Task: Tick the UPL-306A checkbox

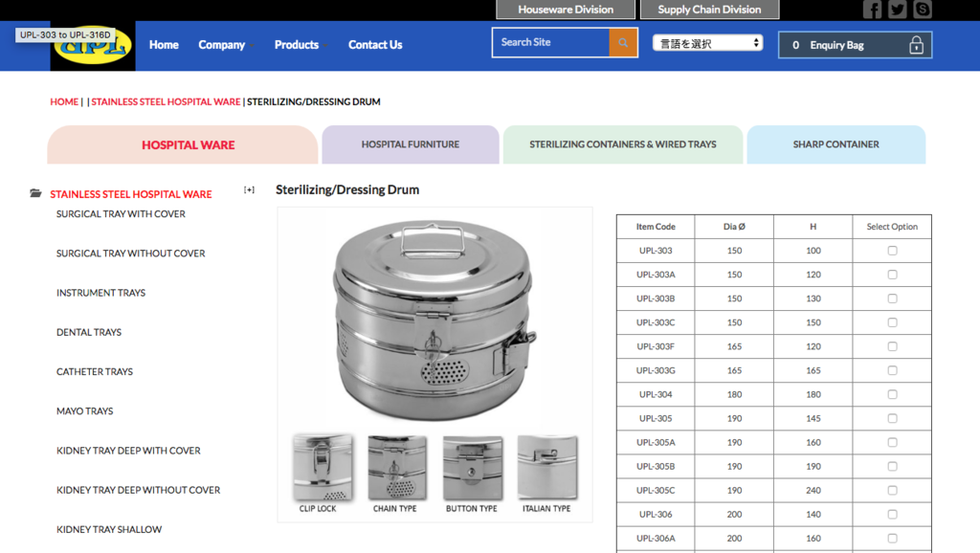Action: [892, 538]
